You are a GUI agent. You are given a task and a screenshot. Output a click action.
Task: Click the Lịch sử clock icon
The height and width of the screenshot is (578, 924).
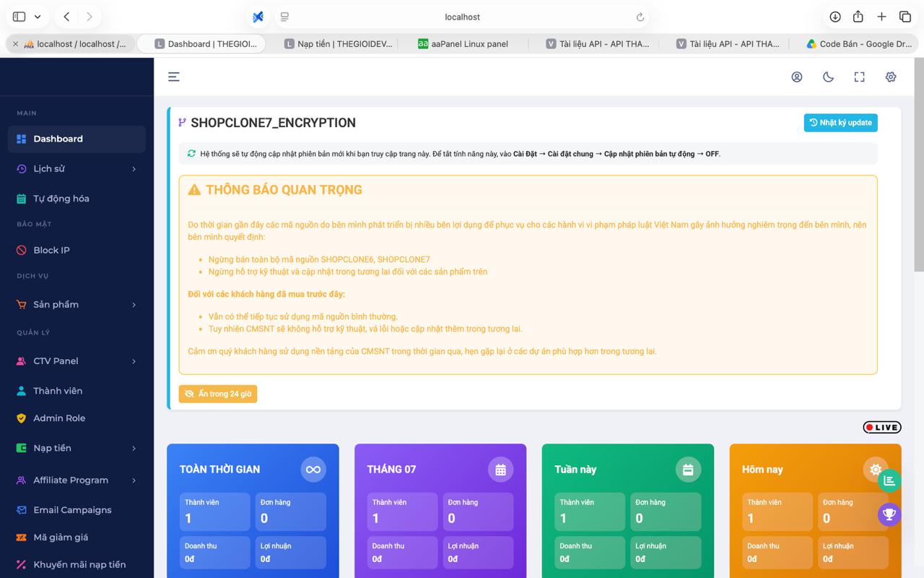(x=20, y=168)
